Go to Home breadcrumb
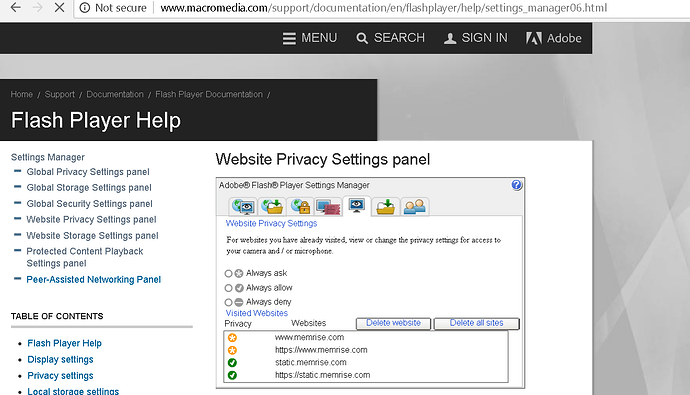Image resolution: width=690 pixels, height=395 pixels. tap(22, 94)
